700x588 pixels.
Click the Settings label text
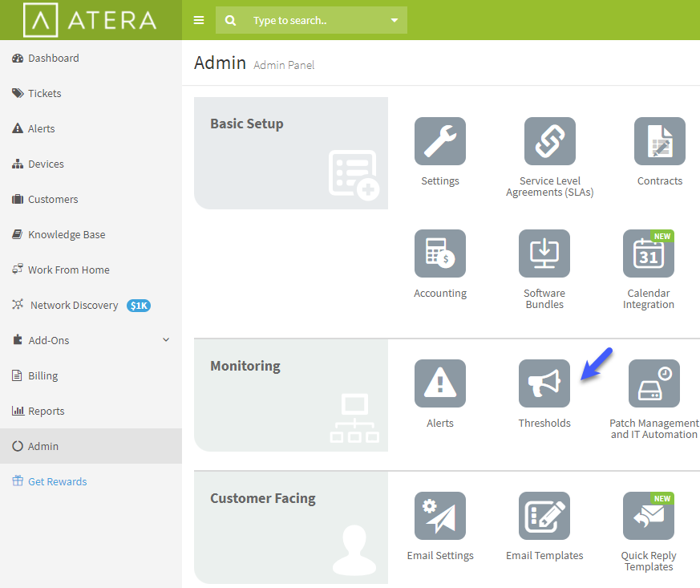439,180
